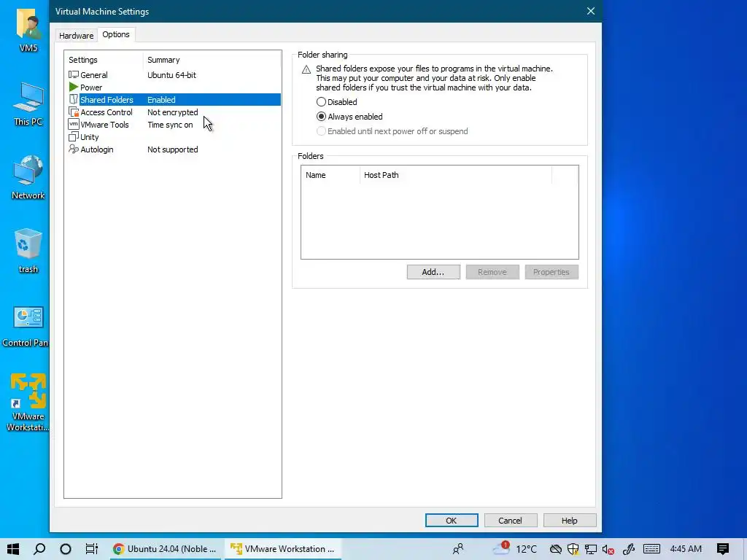Select the General row label
Viewport: 747px width, 560px height.
[94, 75]
